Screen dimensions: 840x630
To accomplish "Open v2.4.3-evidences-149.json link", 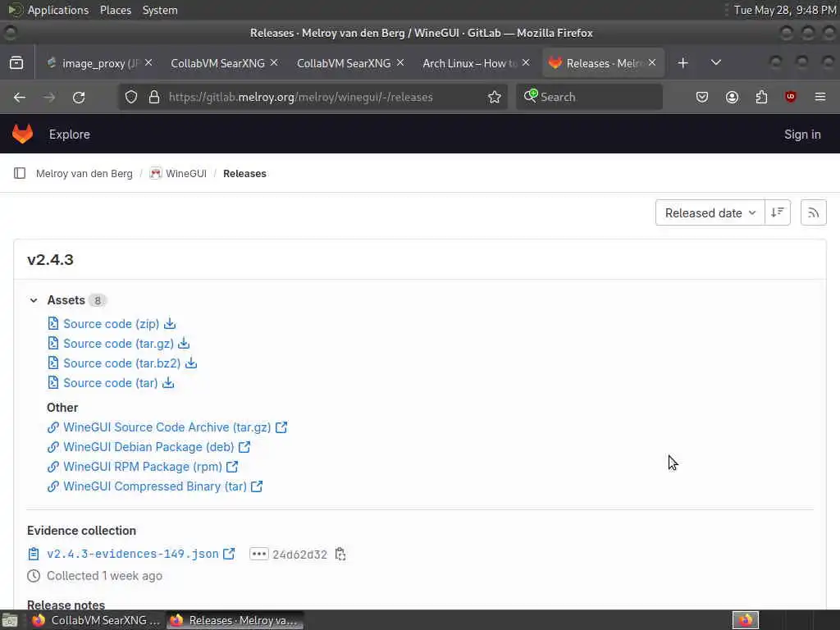I will point(133,554).
